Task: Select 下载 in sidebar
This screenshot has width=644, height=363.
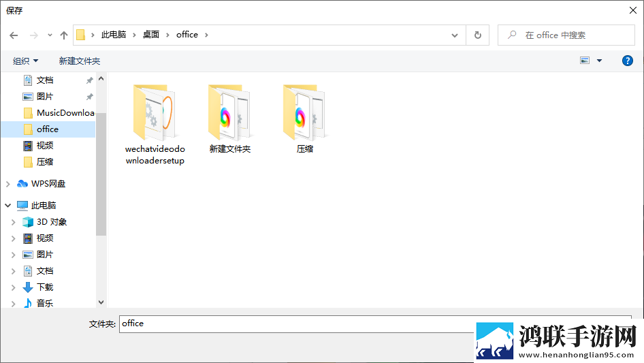Action: 45,287
